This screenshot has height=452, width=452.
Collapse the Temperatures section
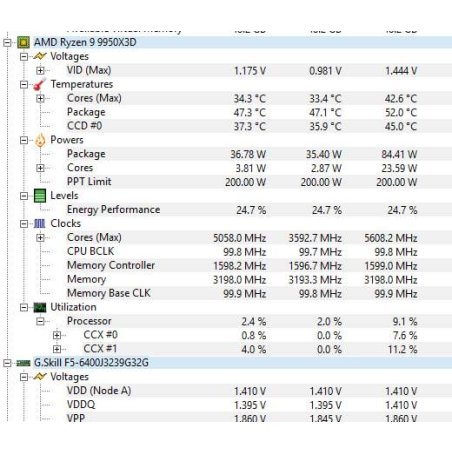[x=24, y=85]
